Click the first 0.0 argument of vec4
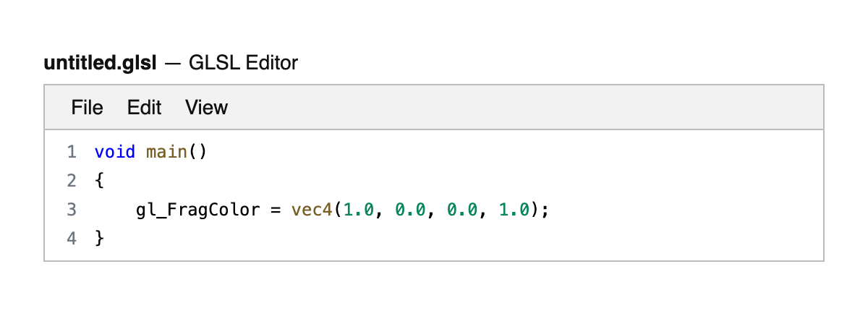 412,210
